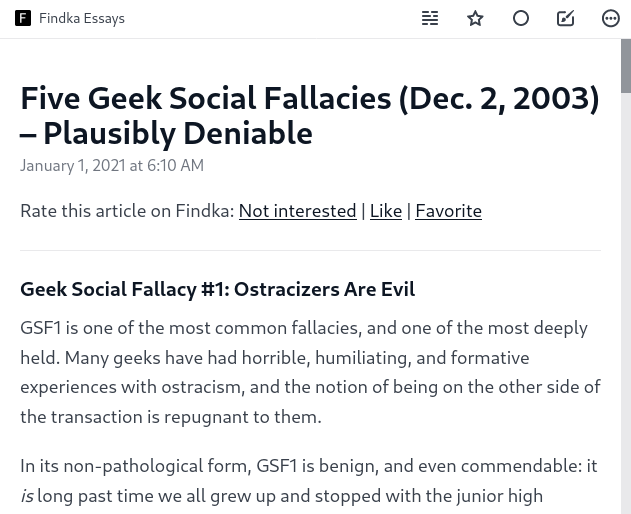
Task: Click the Favorite rating link
Action: (x=448, y=211)
